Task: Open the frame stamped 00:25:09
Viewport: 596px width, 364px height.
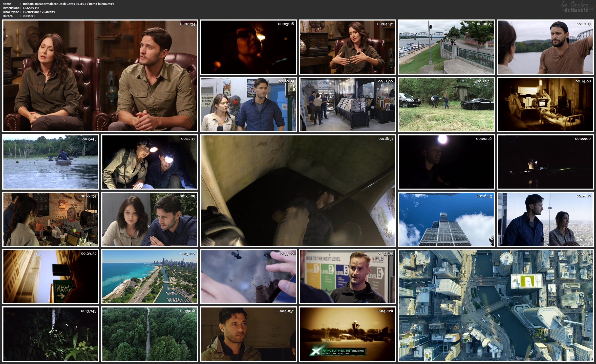Action: click(x=150, y=219)
